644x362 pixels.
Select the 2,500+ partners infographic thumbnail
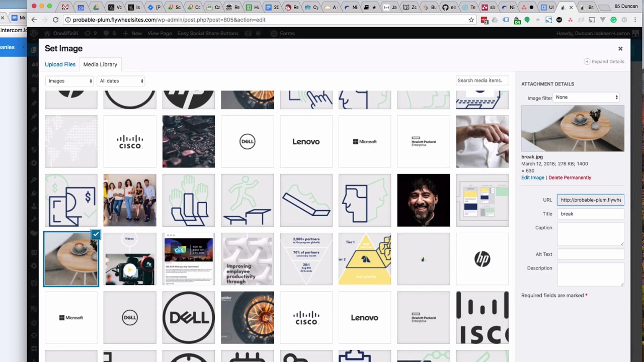point(306,259)
